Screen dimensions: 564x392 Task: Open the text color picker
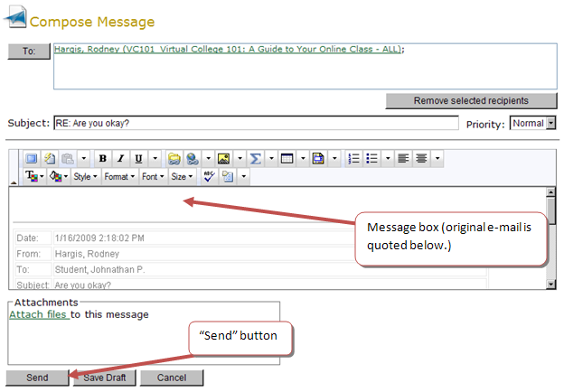33,176
